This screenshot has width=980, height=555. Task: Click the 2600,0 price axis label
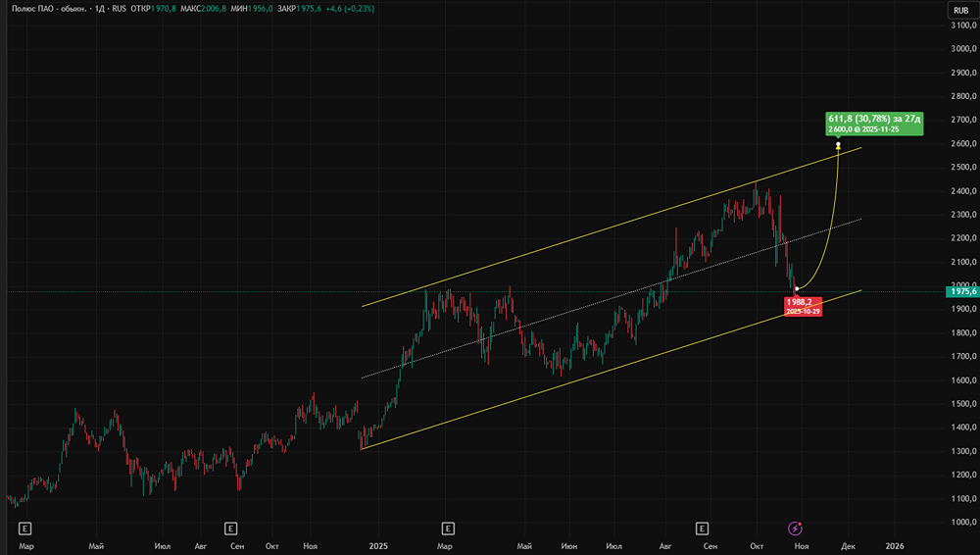pos(963,143)
